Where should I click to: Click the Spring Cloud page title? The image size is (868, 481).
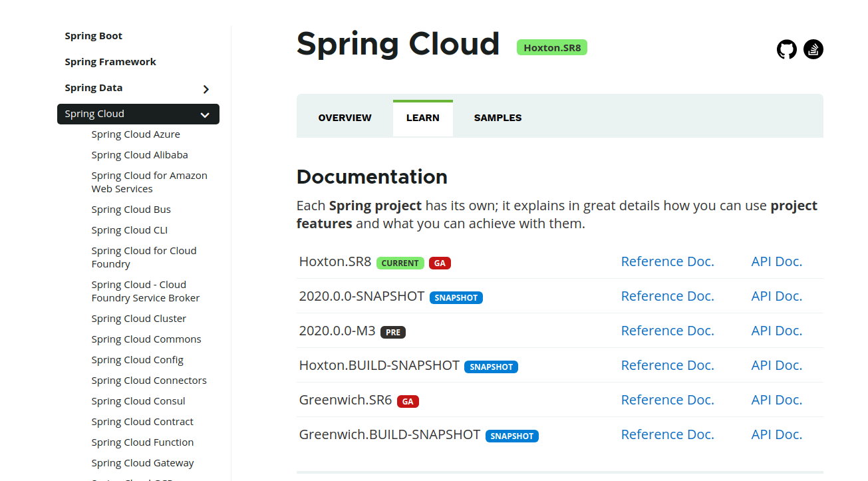click(398, 44)
